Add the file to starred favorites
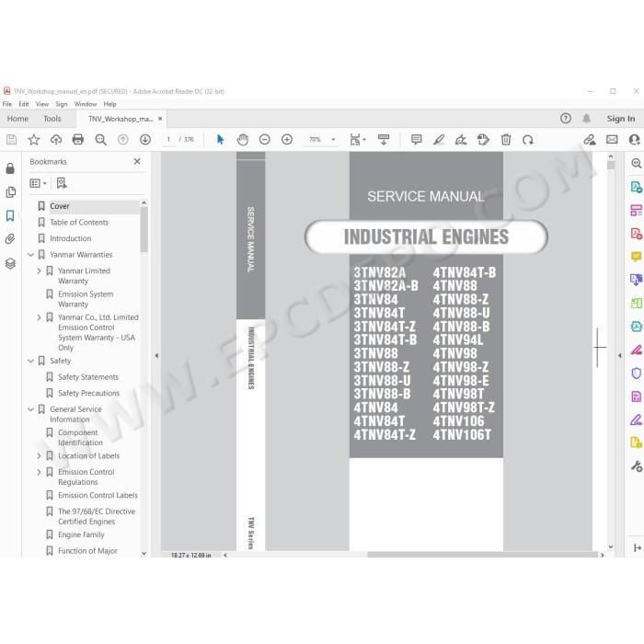This screenshot has width=644, height=644. pyautogui.click(x=34, y=140)
